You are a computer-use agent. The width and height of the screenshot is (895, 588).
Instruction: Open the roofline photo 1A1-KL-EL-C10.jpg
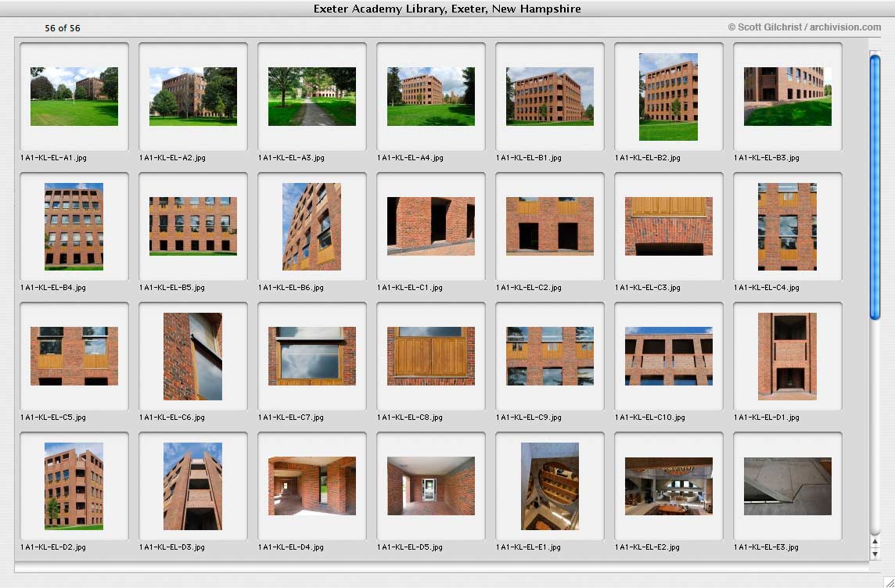pyautogui.click(x=668, y=356)
